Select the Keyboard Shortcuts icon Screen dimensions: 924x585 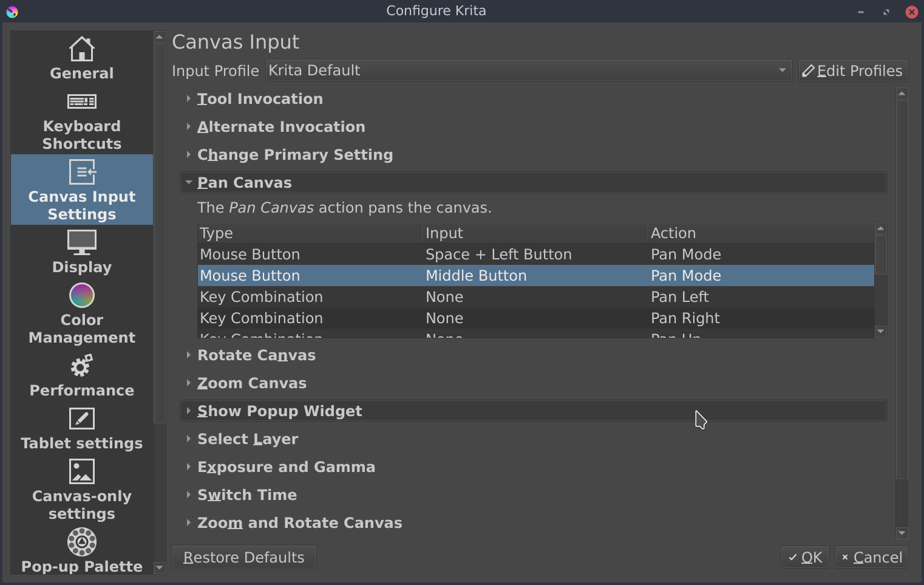click(x=82, y=101)
